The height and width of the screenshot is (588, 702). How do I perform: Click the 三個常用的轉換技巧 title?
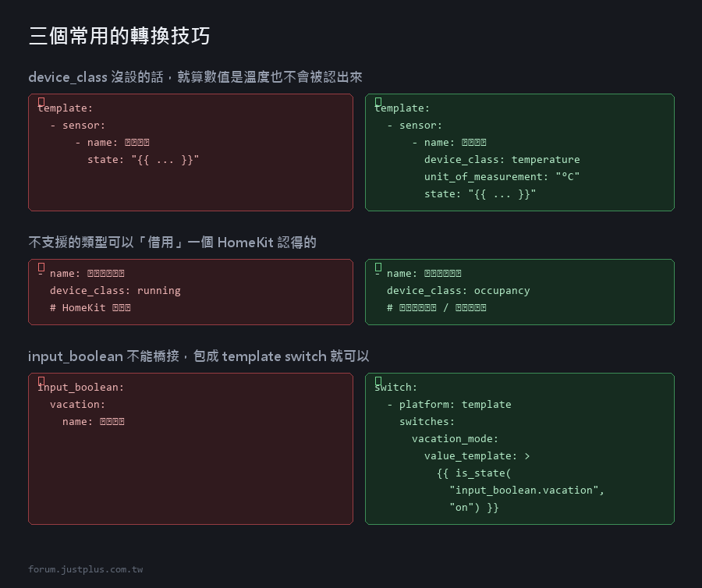[119, 36]
